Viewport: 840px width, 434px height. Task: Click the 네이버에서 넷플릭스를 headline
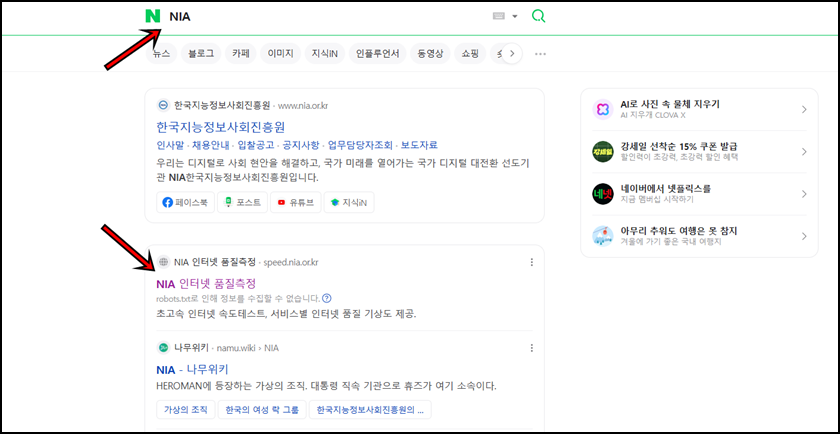point(665,189)
